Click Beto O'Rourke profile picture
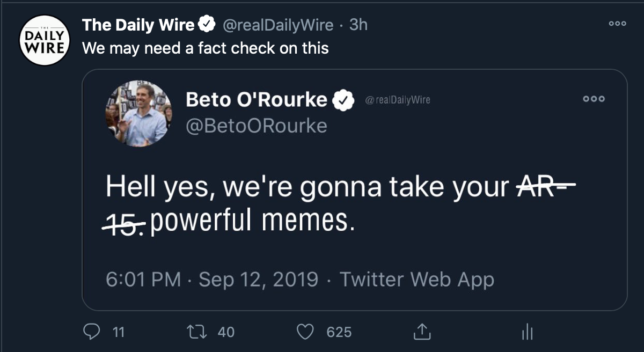 pyautogui.click(x=138, y=114)
